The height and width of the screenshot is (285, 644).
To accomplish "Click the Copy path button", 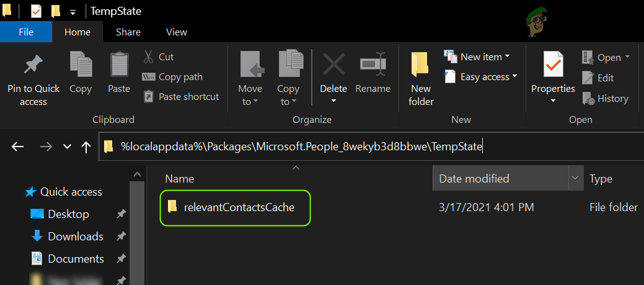I will (x=173, y=77).
